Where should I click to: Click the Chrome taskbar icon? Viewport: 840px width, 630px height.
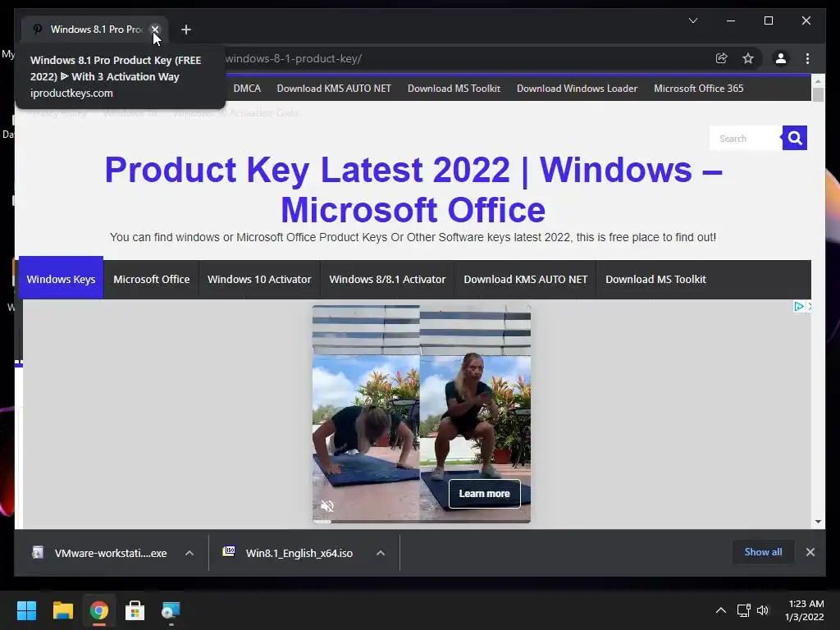98,610
